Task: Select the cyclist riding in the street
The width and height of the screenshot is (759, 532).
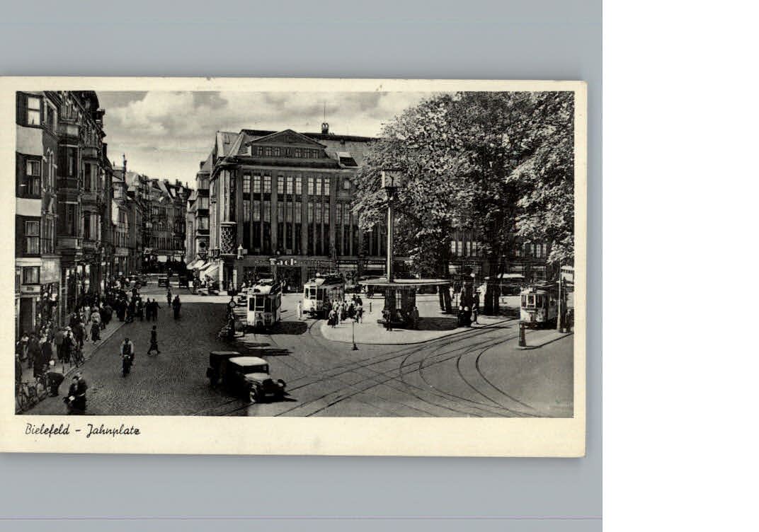Action: tap(126, 354)
